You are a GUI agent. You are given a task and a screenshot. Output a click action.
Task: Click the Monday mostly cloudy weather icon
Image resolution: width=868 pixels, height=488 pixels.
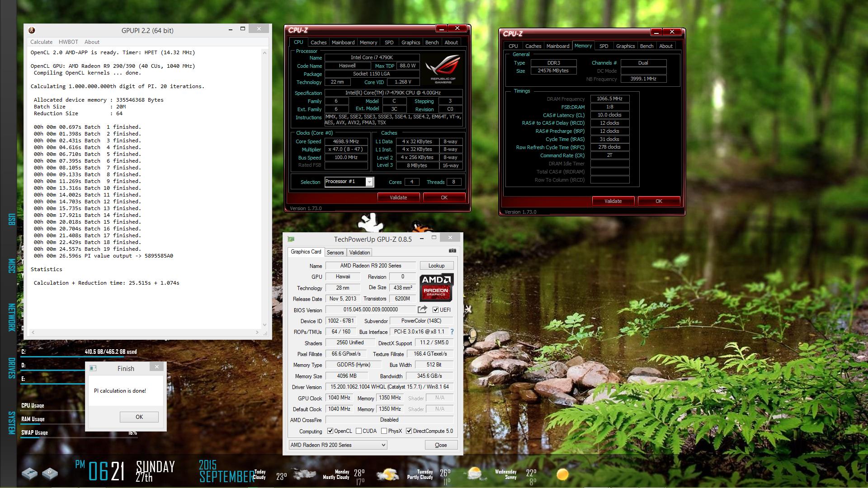click(387, 474)
